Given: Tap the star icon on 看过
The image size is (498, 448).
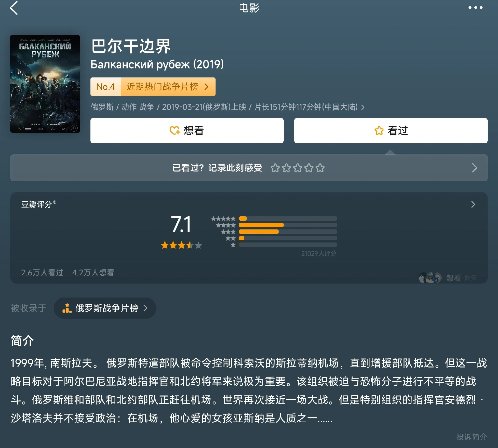Looking at the screenshot, I should pos(379,130).
